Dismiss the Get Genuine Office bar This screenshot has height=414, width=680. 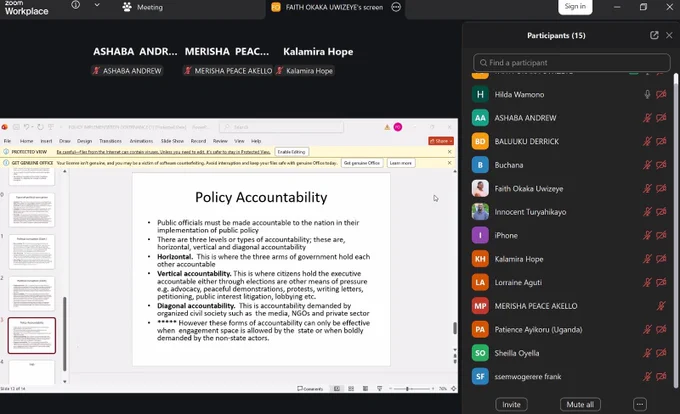click(x=450, y=163)
